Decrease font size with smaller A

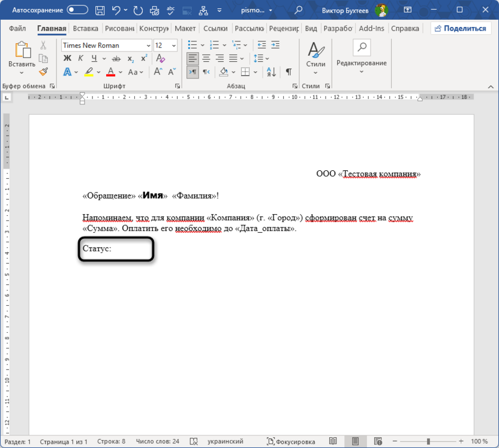(172, 71)
